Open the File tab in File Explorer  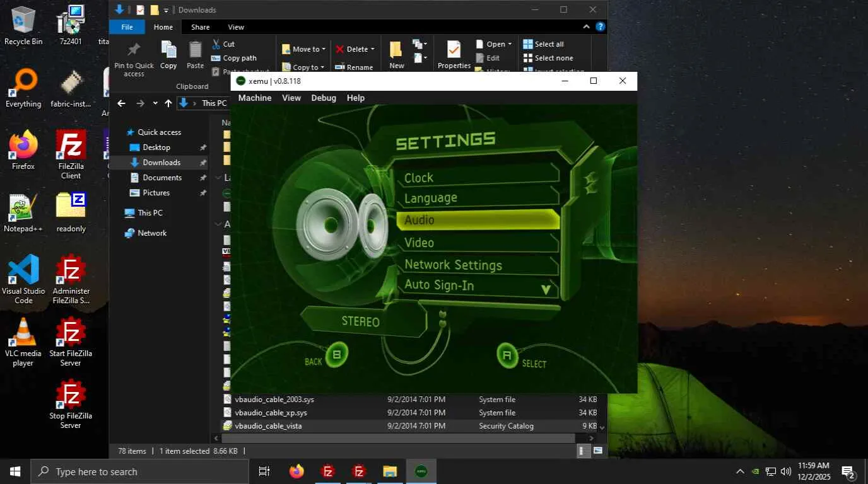tap(127, 27)
